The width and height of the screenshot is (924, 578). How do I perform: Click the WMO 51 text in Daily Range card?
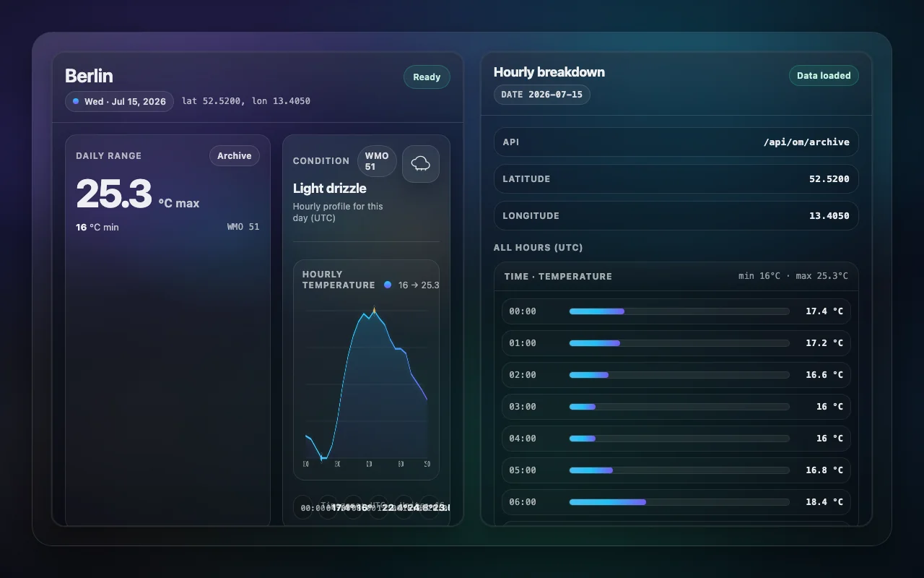[x=243, y=227]
